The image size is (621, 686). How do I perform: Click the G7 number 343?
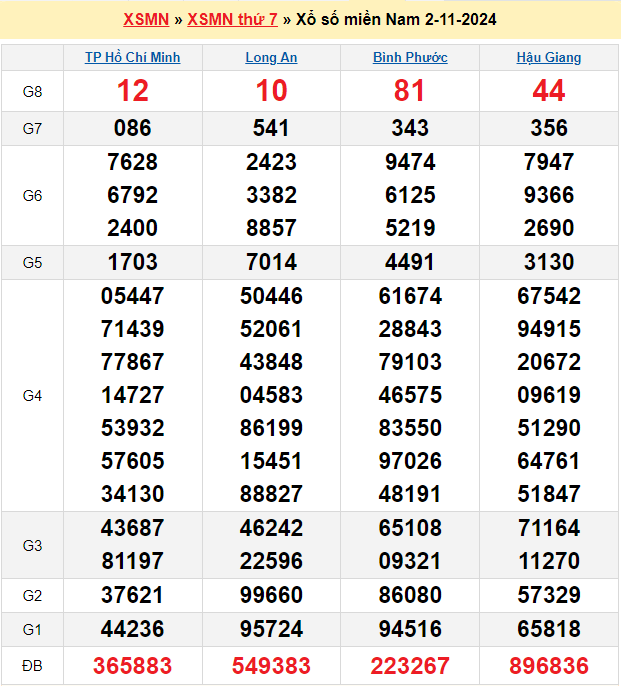coord(410,128)
